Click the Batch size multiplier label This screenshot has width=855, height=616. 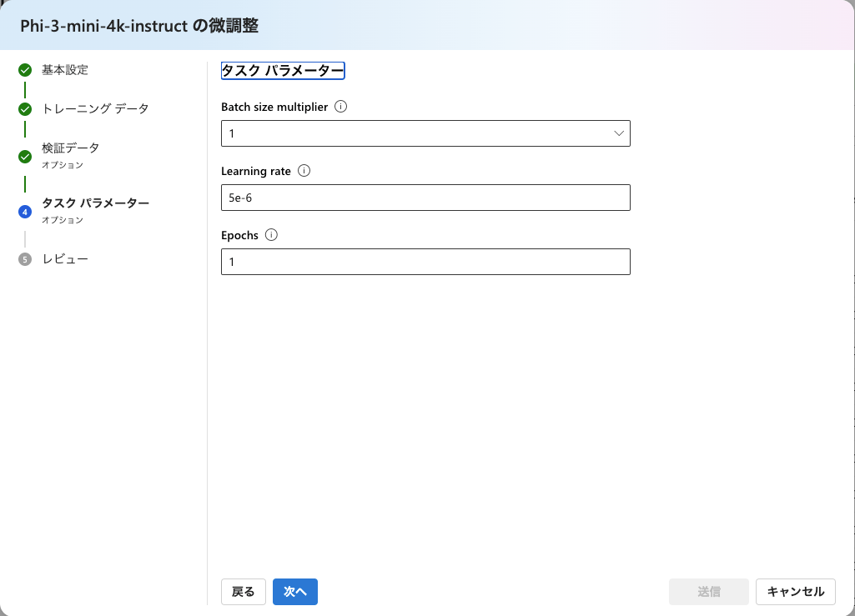click(274, 107)
